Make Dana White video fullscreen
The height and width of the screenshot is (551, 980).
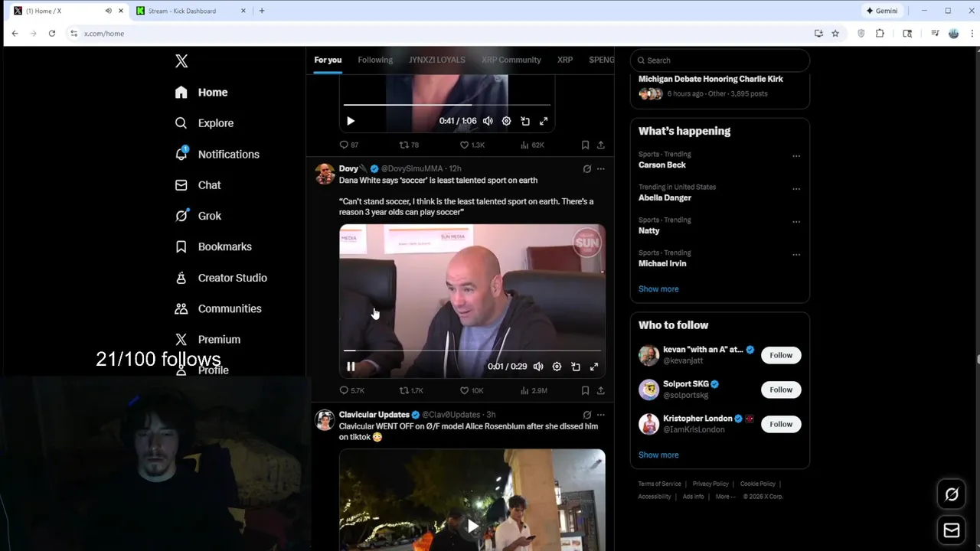[x=594, y=367]
